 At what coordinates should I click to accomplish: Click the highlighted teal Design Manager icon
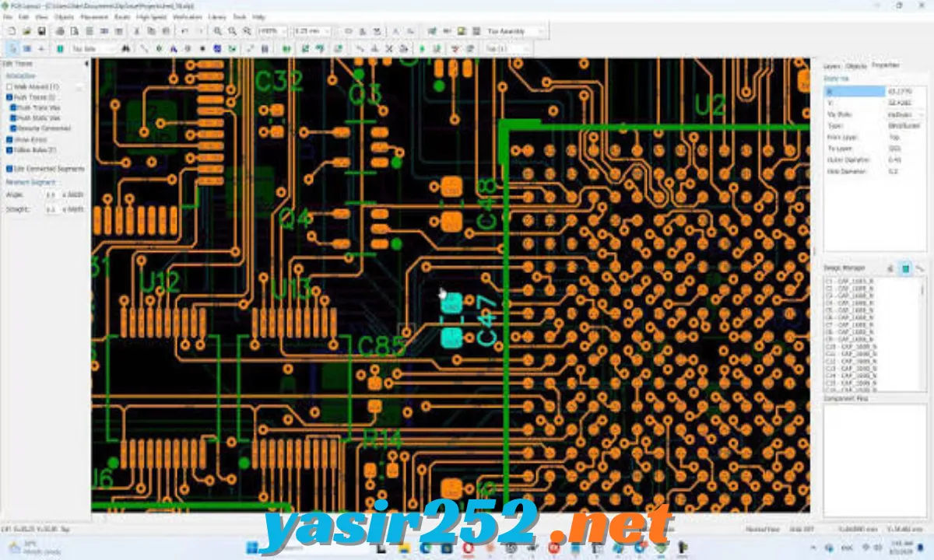[x=905, y=268]
